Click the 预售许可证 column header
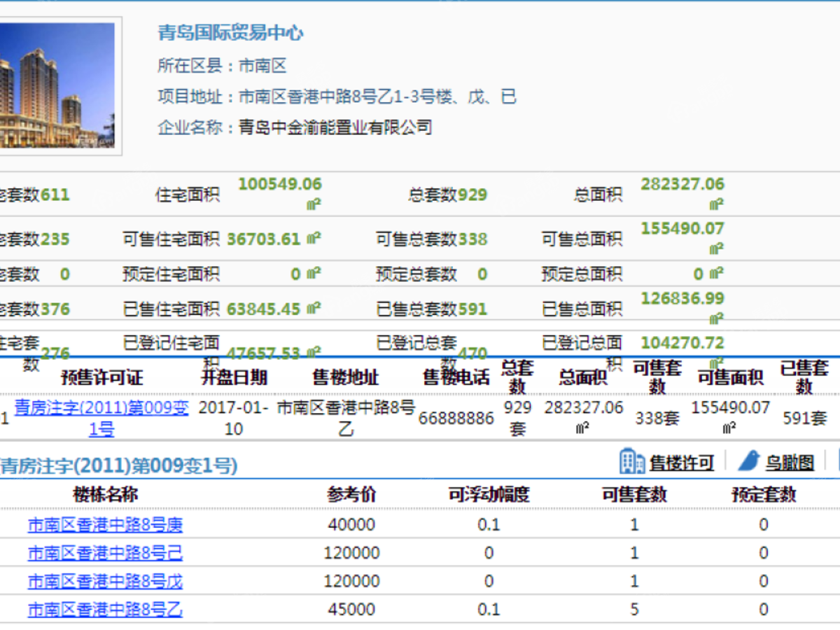Screen dimensions: 840x630 click(x=102, y=378)
